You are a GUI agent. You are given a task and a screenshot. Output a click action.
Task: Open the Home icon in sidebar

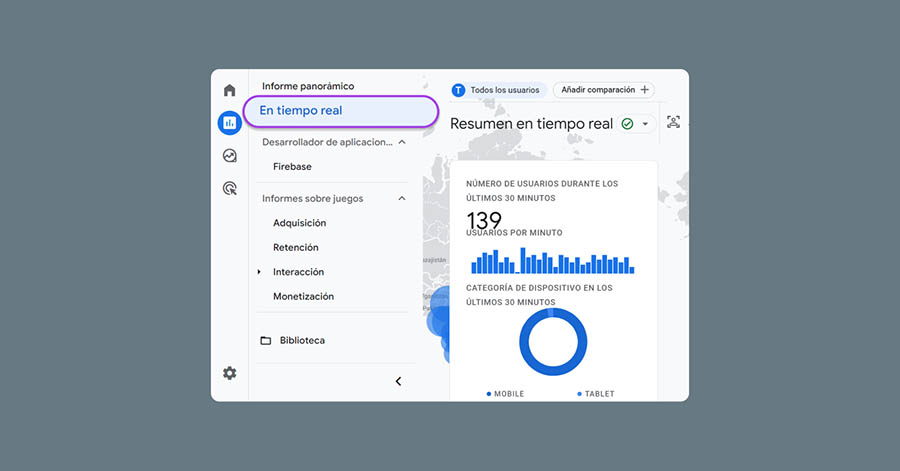click(229, 90)
